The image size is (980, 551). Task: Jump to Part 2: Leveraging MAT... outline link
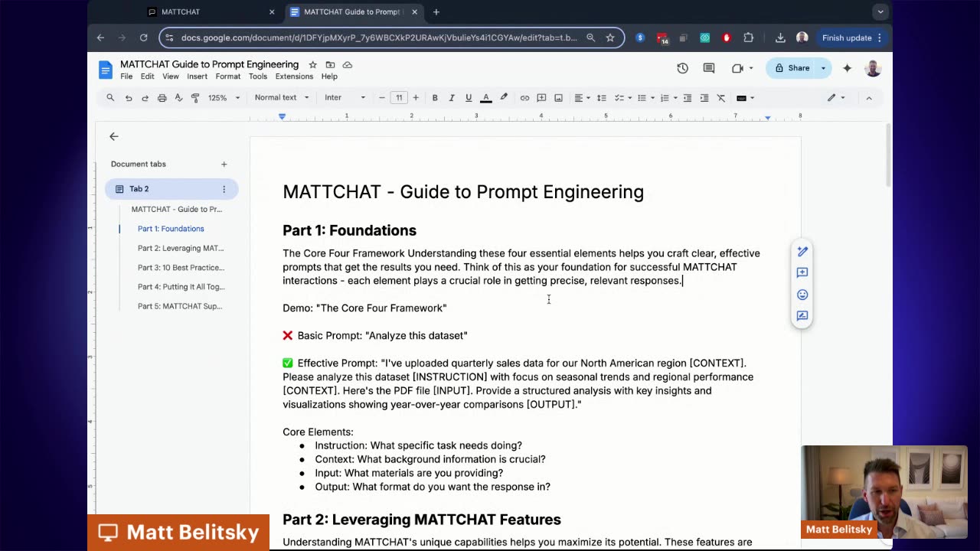pyautogui.click(x=181, y=248)
